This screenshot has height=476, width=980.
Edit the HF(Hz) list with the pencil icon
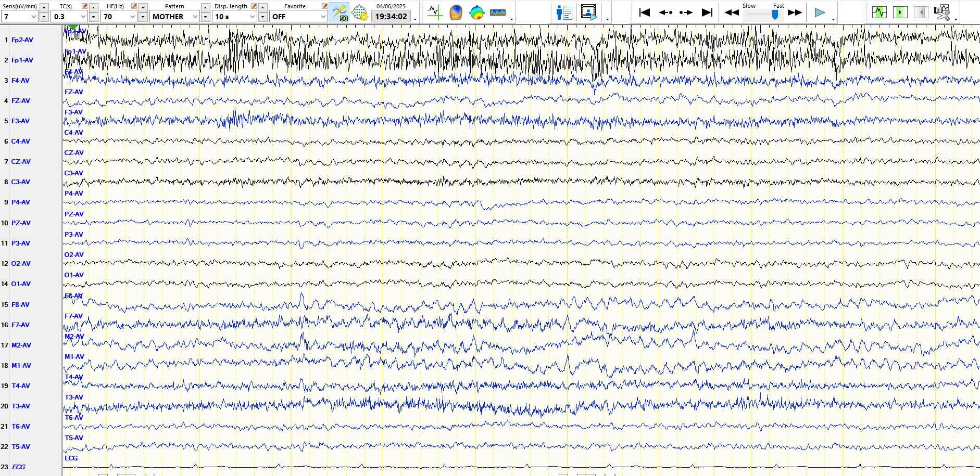134,6
